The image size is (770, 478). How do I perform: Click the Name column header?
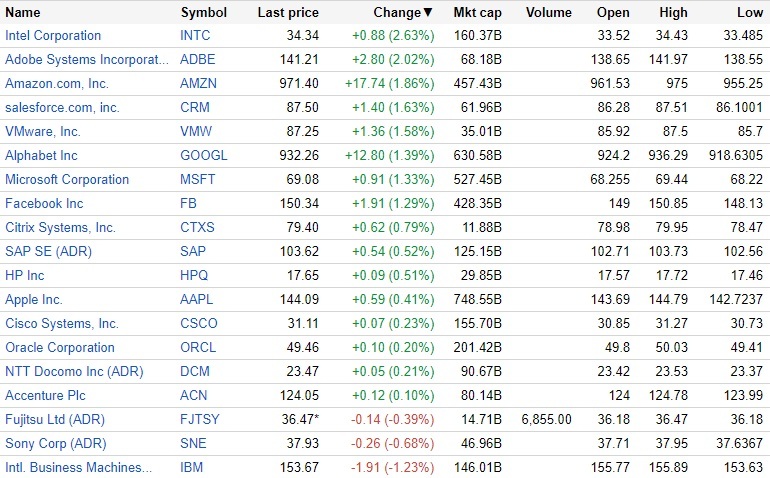pos(23,13)
